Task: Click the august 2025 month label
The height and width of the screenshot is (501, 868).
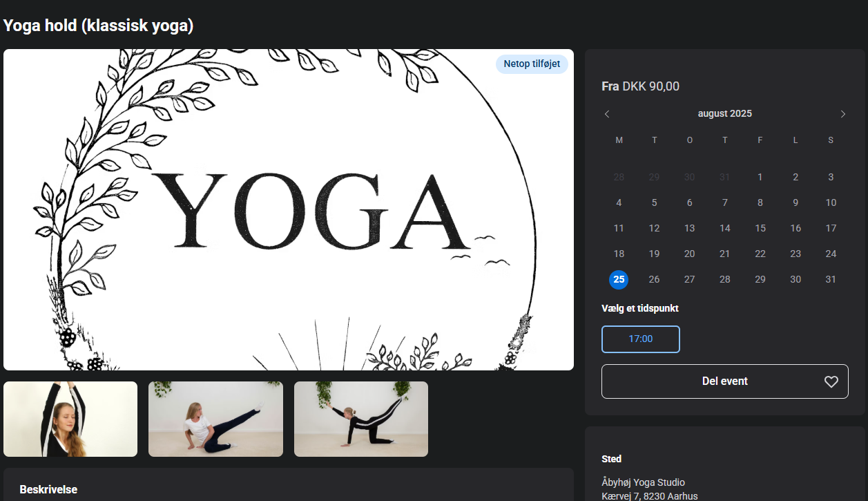Action: pos(725,113)
